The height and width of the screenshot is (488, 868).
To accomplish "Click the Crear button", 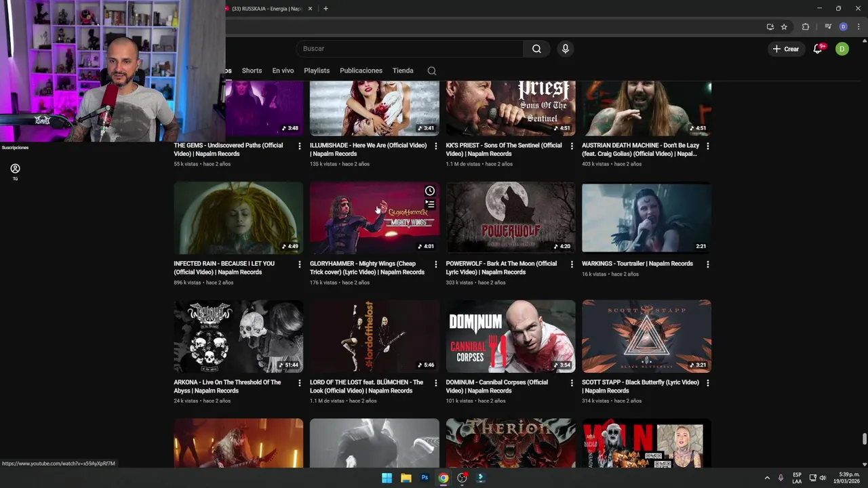I will [x=786, y=49].
